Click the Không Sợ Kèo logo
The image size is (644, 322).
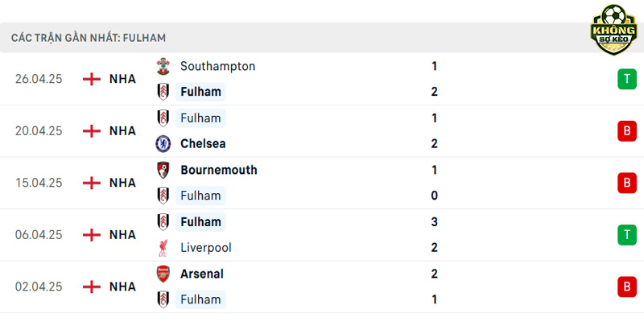click(x=613, y=30)
